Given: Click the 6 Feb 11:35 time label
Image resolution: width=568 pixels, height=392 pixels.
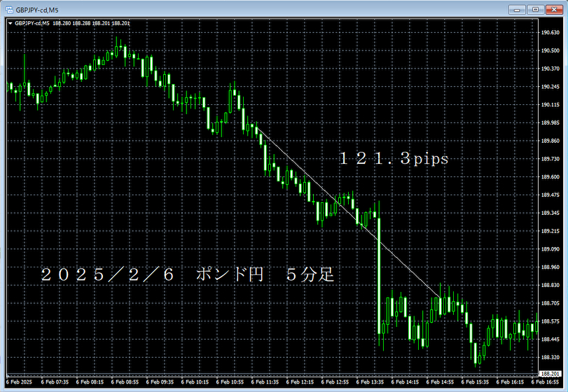Looking at the screenshot, I should click(x=265, y=382).
